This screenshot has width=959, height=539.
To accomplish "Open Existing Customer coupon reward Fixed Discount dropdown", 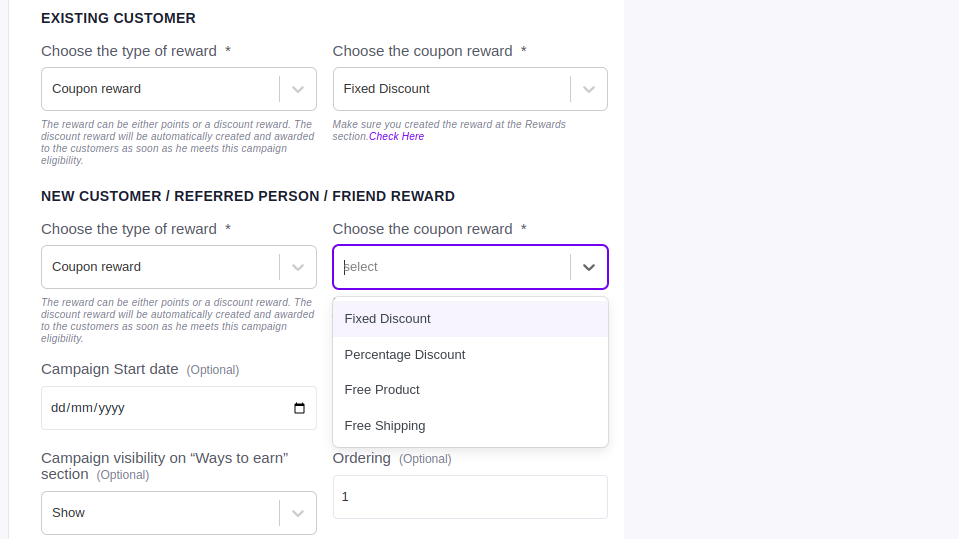I will pos(470,89).
